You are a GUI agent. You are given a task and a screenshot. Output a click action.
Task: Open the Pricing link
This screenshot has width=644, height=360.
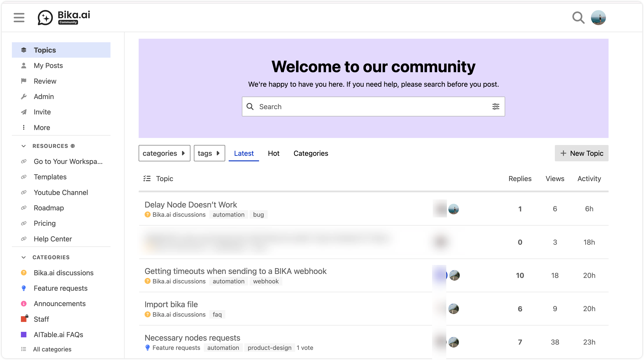tap(61, 223)
